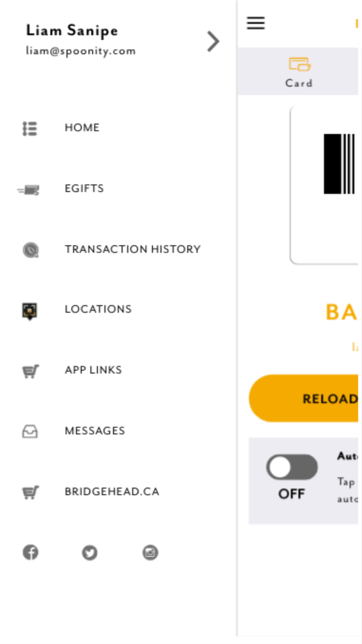
Task: Click the Home list icon
Action: pyautogui.click(x=30, y=129)
